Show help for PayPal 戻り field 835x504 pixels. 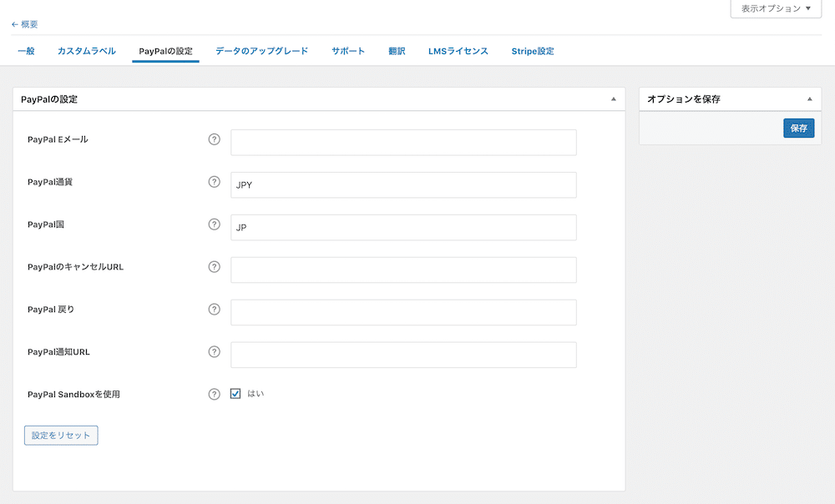tap(214, 310)
